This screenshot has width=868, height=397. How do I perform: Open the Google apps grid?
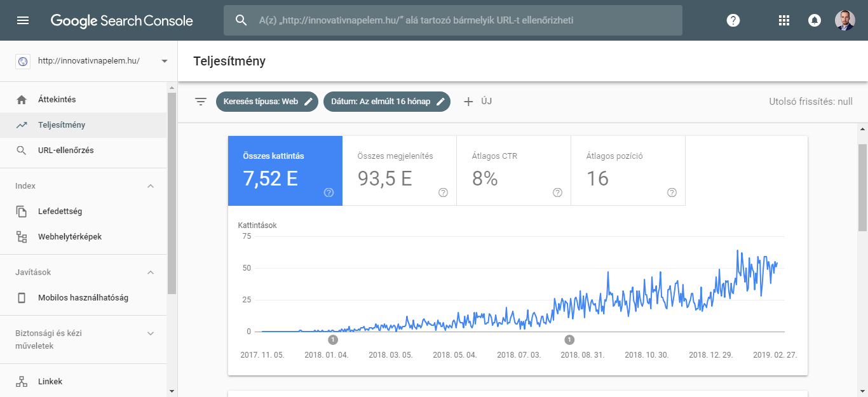tap(784, 20)
